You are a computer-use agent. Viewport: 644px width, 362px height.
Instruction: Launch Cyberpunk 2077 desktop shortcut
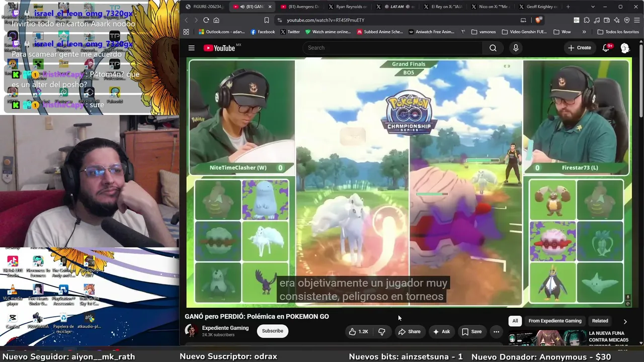coord(89,266)
